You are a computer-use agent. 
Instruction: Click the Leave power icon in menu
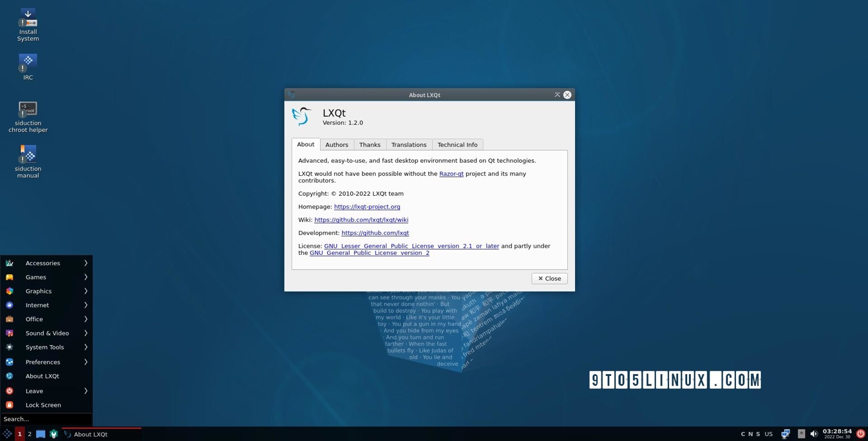[10, 391]
